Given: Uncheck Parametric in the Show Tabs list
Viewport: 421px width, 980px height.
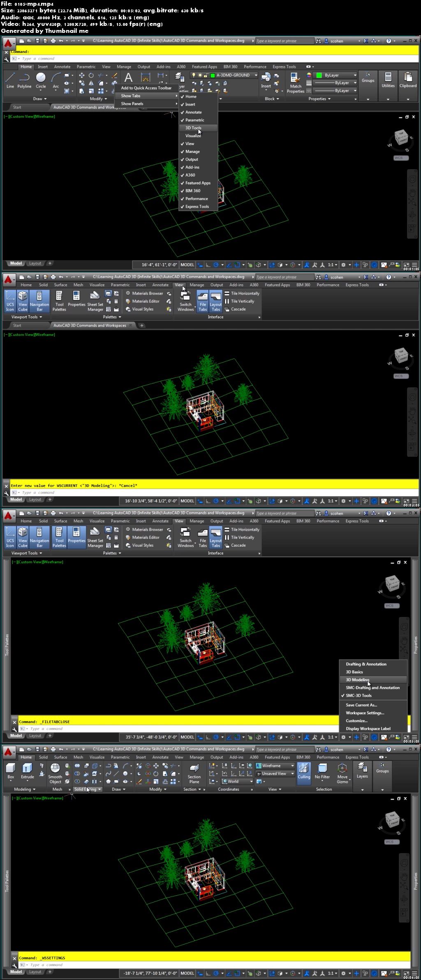Looking at the screenshot, I should [194, 120].
